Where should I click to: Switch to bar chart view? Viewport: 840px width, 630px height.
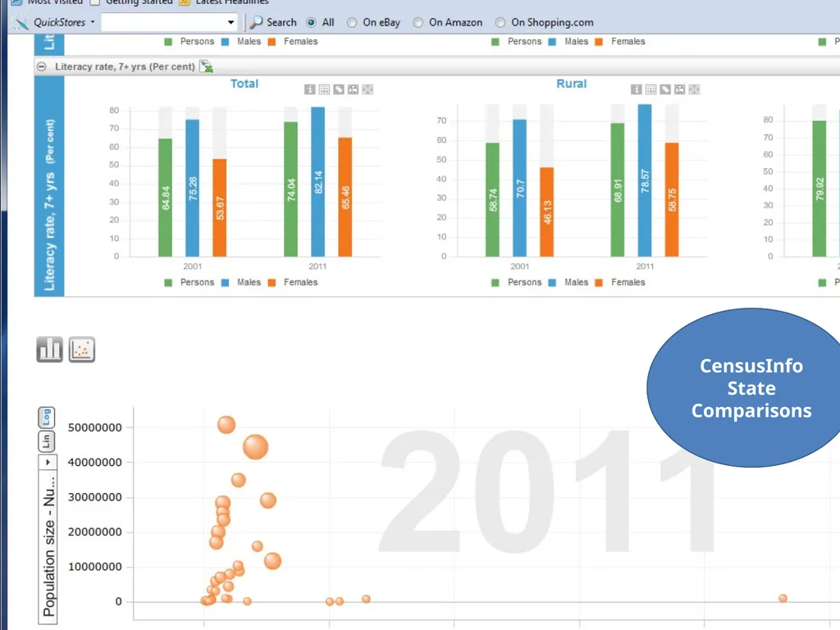click(x=50, y=349)
